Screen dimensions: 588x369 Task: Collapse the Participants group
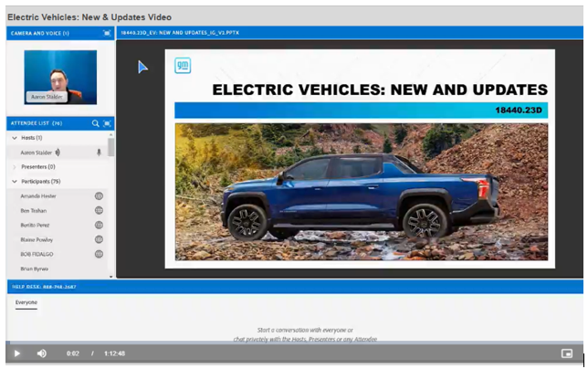(x=14, y=182)
